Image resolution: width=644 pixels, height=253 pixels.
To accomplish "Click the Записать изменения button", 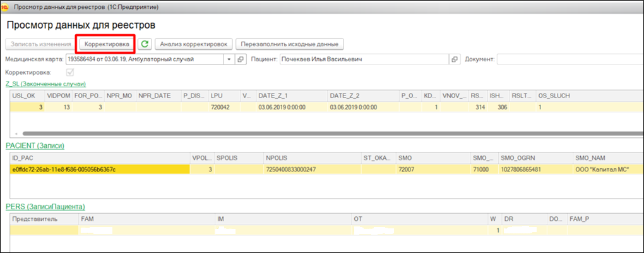I will [x=39, y=44].
